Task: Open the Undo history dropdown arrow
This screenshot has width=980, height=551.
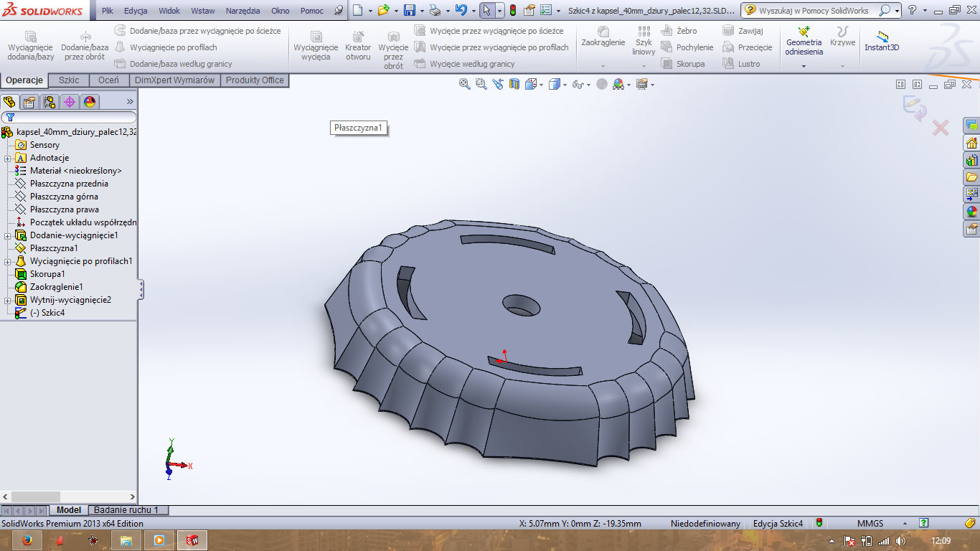Action: pos(473,11)
